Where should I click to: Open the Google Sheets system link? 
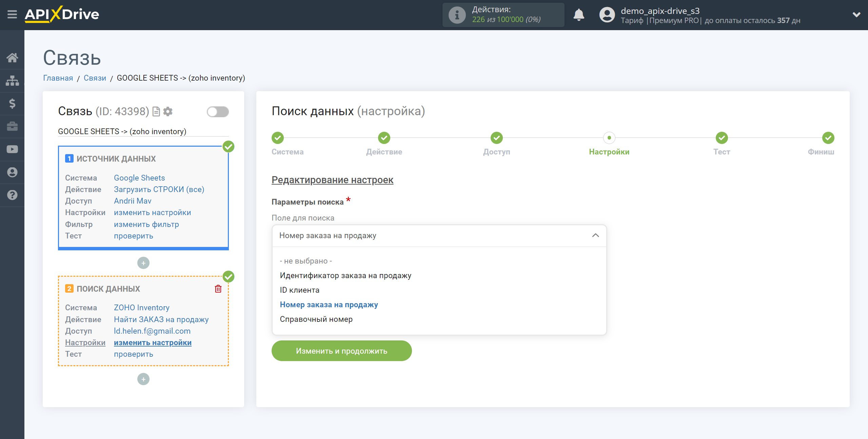pos(139,178)
